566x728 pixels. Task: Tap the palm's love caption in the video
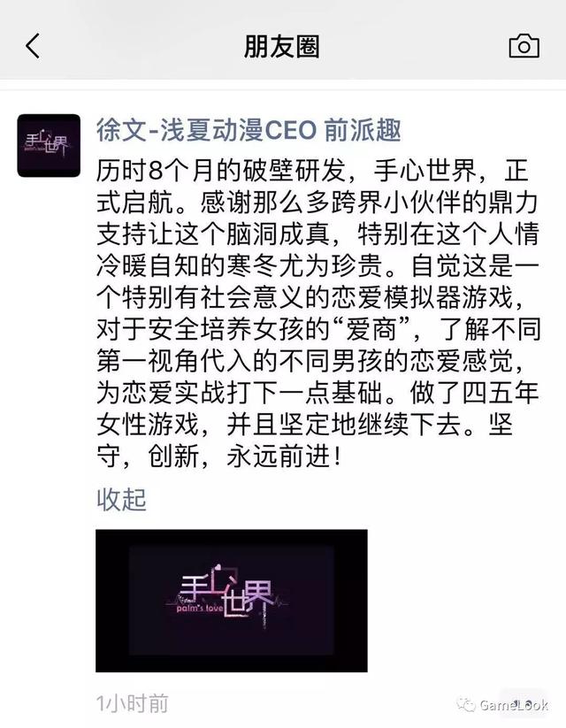pyautogui.click(x=200, y=609)
